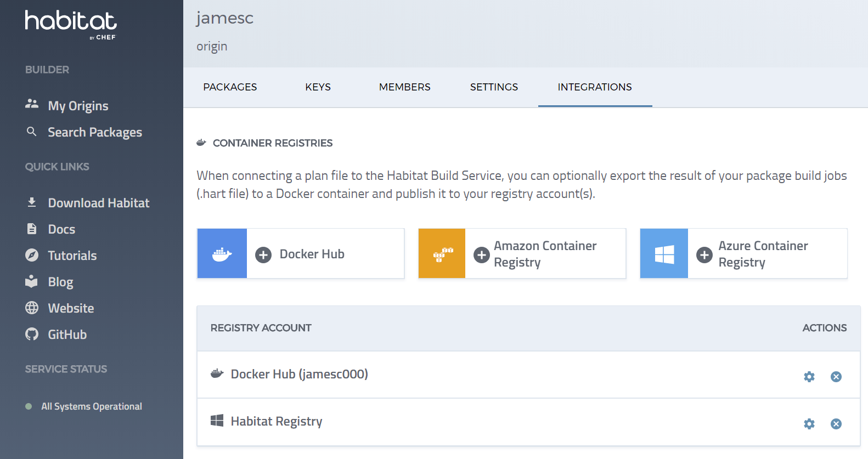Image resolution: width=868 pixels, height=459 pixels.
Task: Open the Keys tab
Action: pos(318,87)
